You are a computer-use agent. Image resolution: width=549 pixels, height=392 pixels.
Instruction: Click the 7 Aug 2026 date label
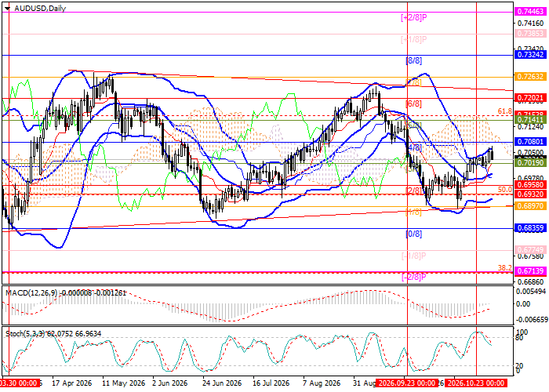coord(322,383)
